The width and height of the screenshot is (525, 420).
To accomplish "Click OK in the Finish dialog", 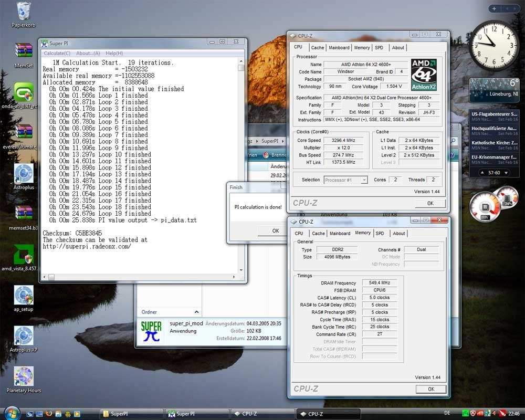I will click(275, 231).
